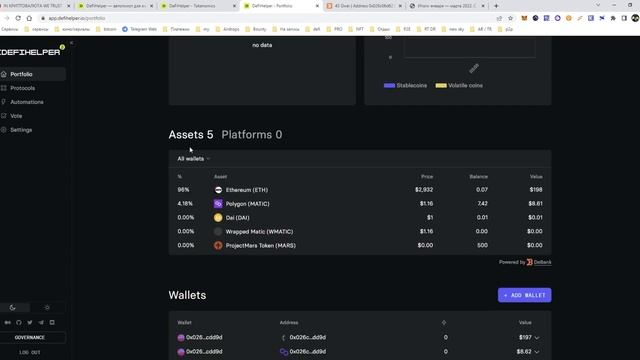
Task: Open a new browser tab
Action: pyautogui.click(x=496, y=6)
